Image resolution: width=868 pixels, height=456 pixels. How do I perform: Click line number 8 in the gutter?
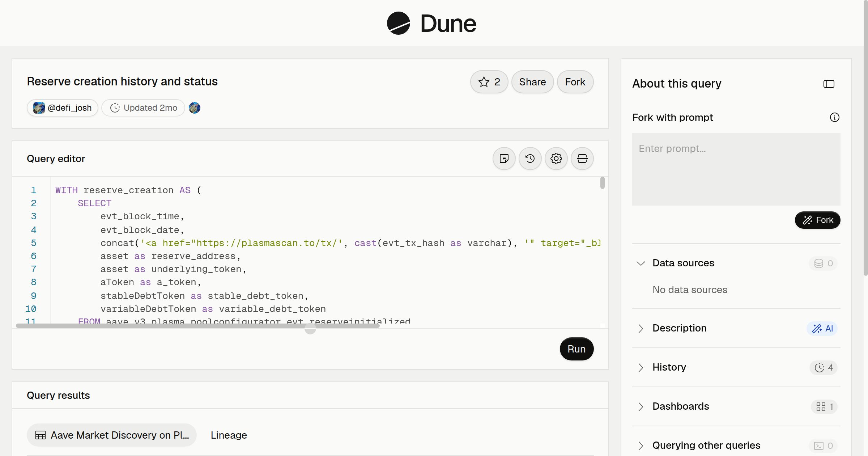coord(34,282)
